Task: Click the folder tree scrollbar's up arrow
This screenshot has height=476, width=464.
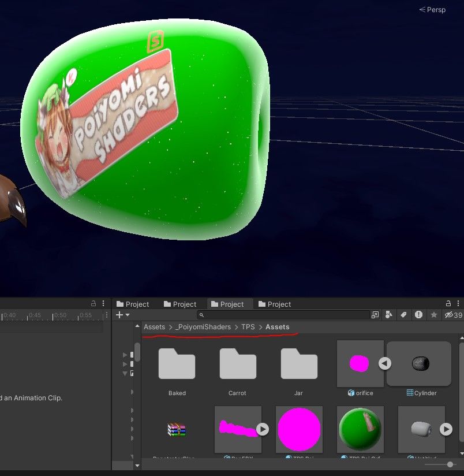Action: pyautogui.click(x=137, y=326)
